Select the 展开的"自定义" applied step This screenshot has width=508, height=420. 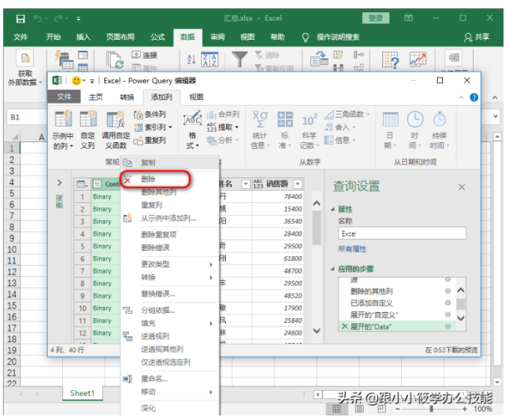coord(398,314)
